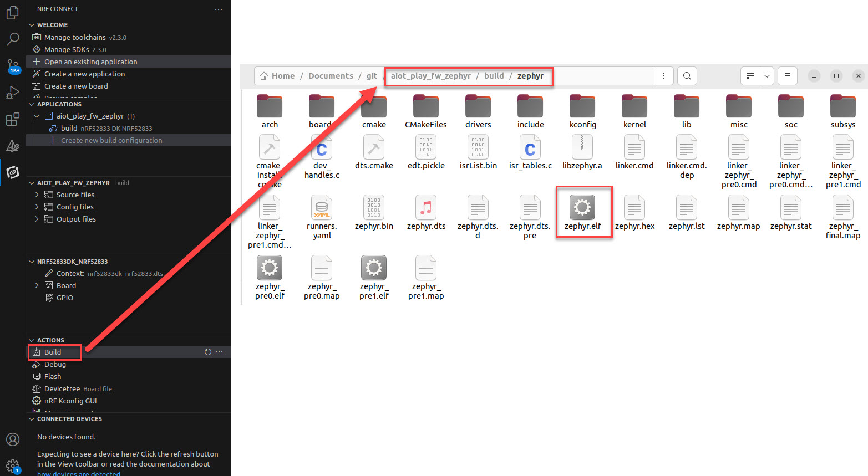Open the file manager hamburger menu
868x476 pixels.
788,76
